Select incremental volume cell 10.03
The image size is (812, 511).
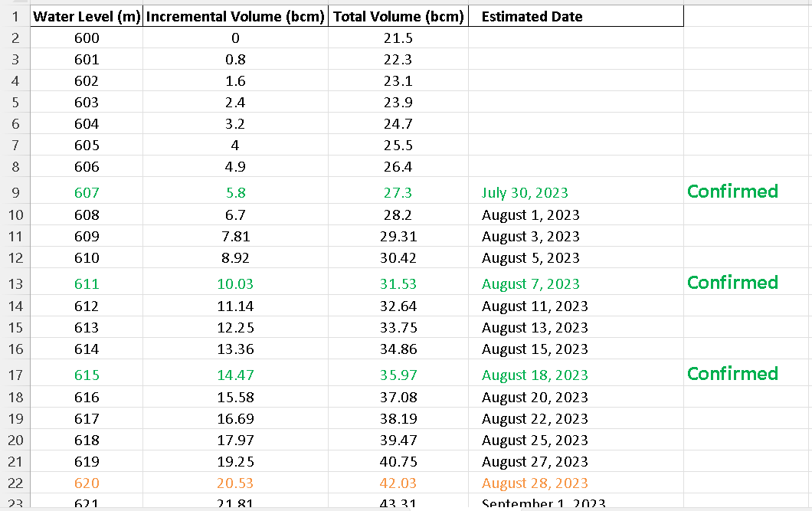(x=236, y=283)
